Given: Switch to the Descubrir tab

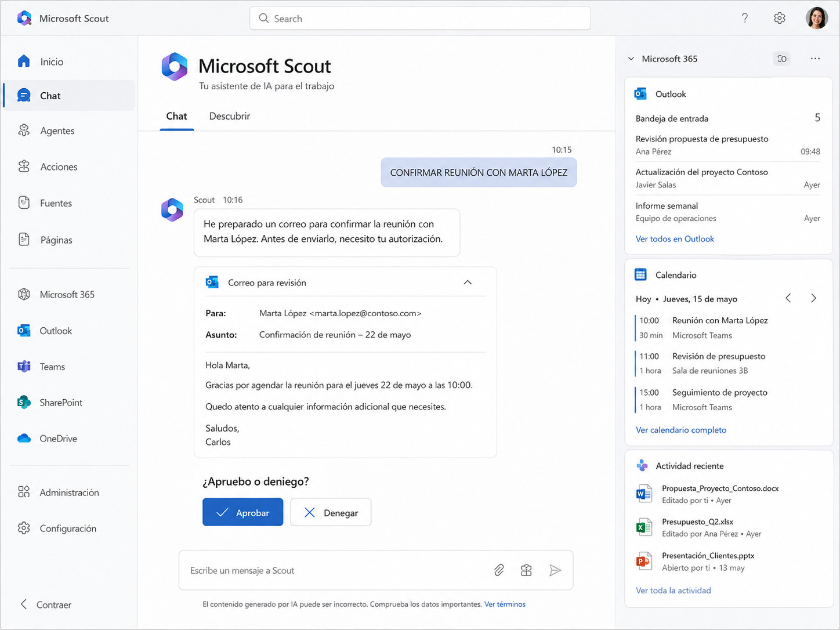Looking at the screenshot, I should click(x=230, y=116).
